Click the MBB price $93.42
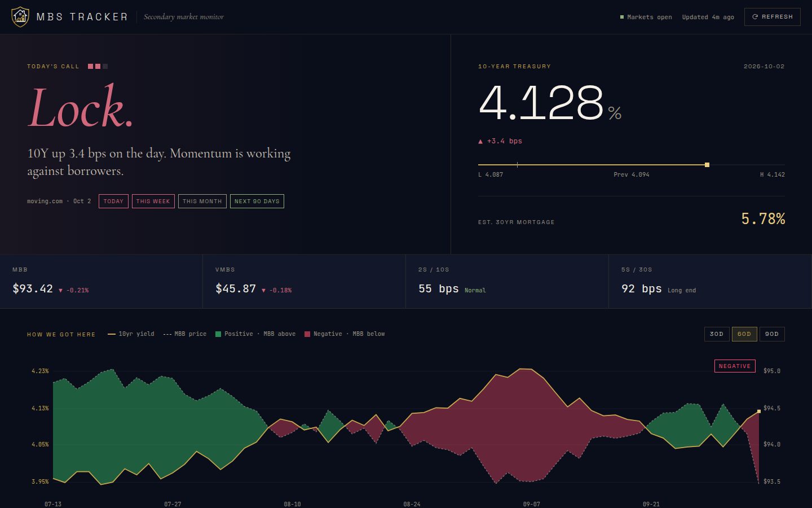 33,289
